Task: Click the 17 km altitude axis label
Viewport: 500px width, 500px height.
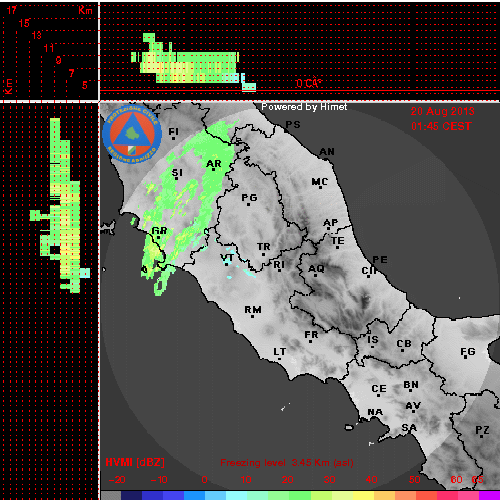Action: (x=12, y=10)
